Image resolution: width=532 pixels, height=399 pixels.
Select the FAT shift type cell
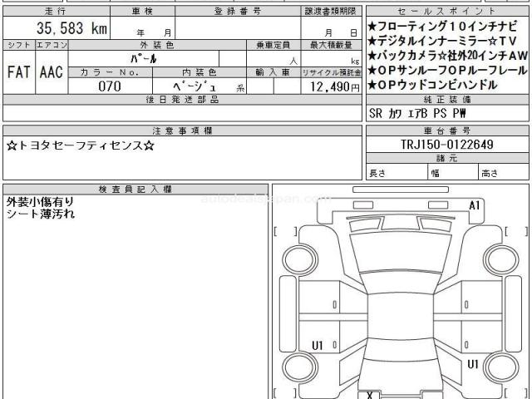point(19,71)
